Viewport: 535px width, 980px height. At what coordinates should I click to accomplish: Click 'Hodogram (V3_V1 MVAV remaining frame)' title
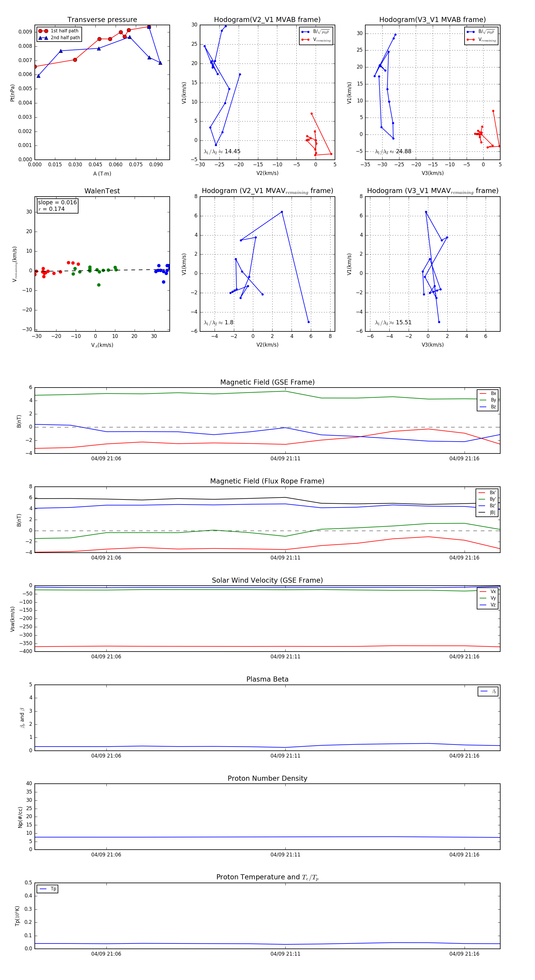pyautogui.click(x=432, y=191)
